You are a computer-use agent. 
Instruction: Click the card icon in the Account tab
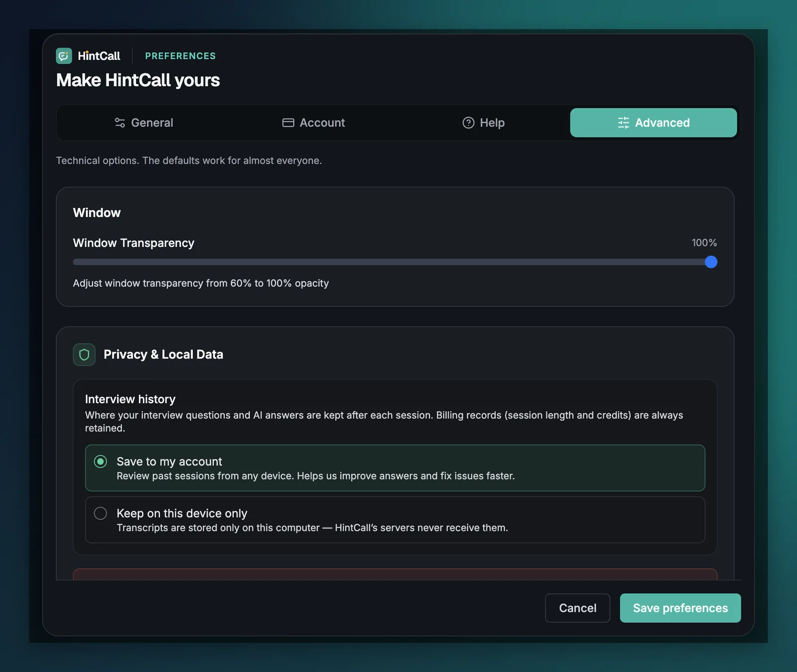pos(288,122)
